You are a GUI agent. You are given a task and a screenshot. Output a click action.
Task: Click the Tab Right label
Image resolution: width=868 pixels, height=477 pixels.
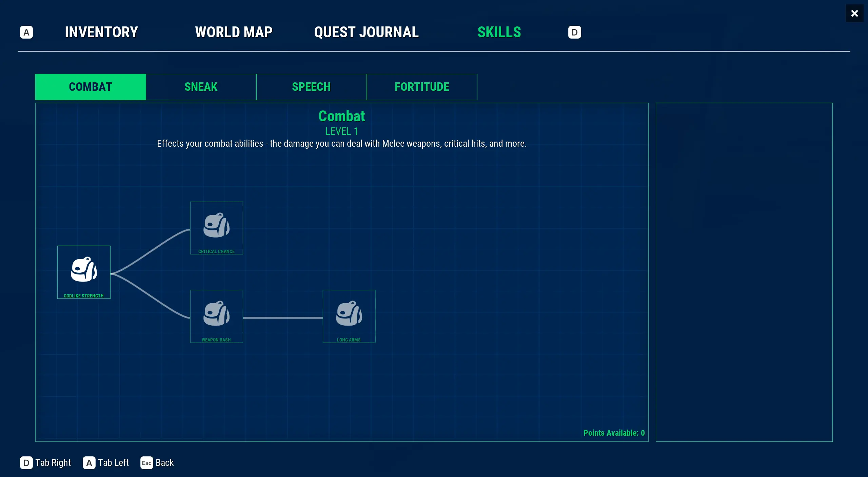tap(53, 463)
